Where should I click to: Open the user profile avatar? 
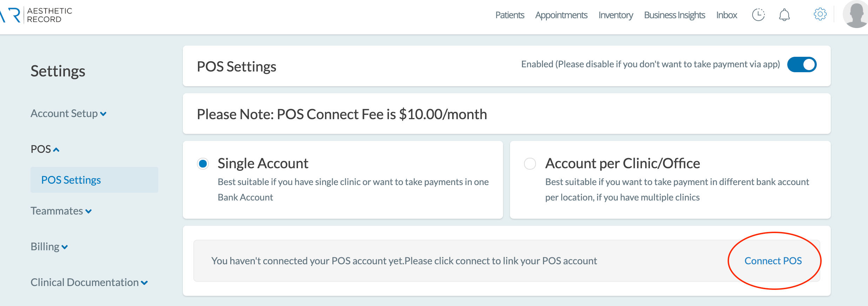point(856,14)
